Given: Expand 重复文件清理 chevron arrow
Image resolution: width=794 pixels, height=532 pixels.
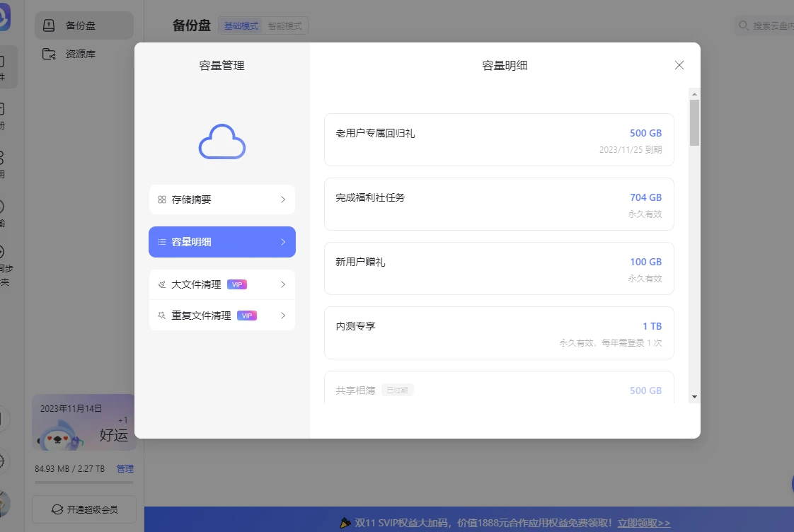Looking at the screenshot, I should [x=283, y=316].
